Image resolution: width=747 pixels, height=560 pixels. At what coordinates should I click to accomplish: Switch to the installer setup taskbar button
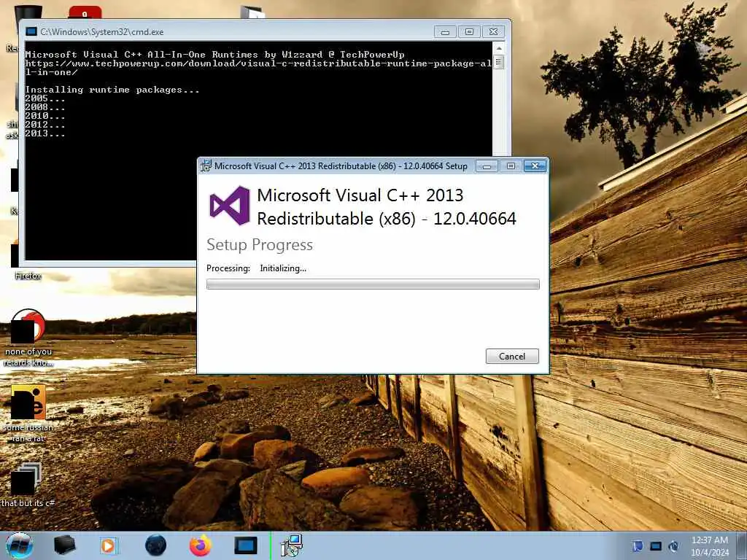291,545
